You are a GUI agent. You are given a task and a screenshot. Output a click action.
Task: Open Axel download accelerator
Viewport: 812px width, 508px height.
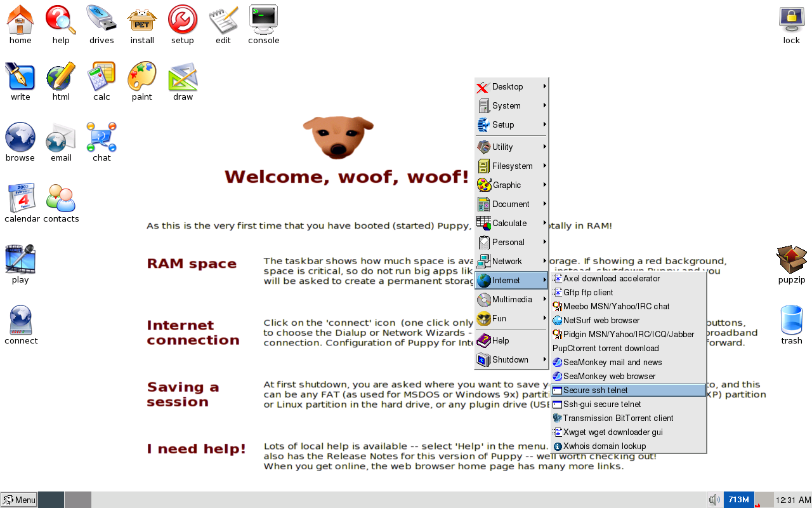pyautogui.click(x=629, y=279)
